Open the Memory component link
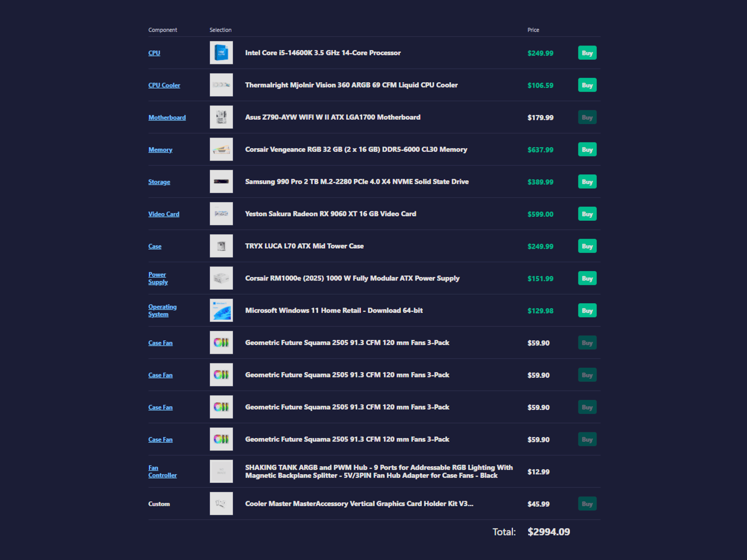This screenshot has width=747, height=560. 160,149
